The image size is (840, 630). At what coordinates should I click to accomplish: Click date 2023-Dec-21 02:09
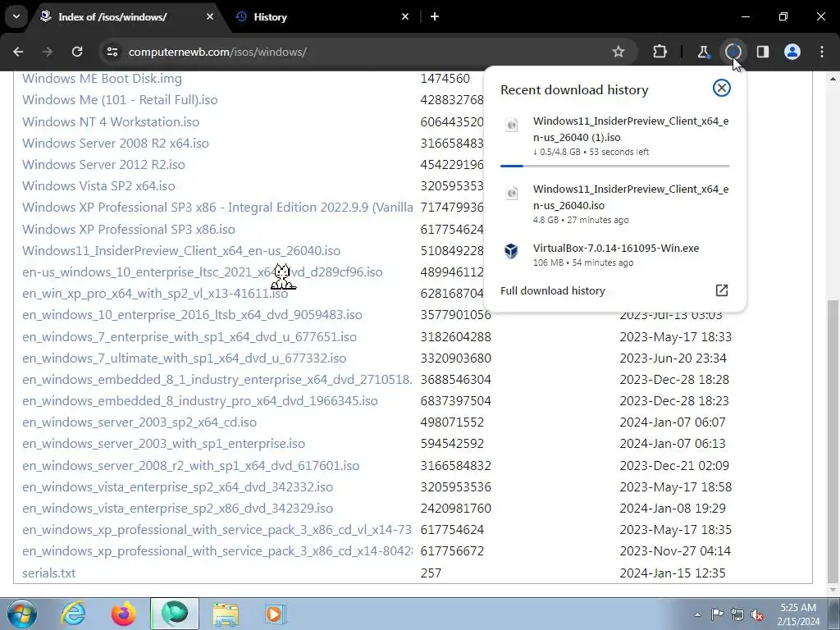pos(674,466)
